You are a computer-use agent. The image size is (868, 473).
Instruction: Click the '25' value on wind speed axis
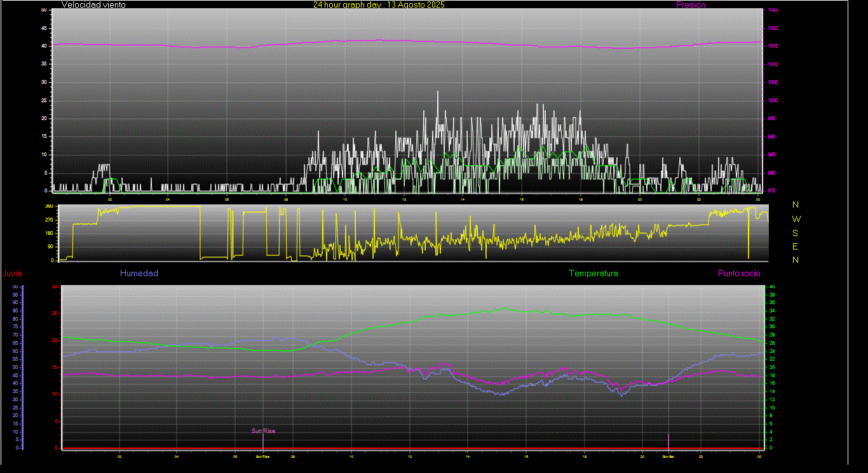44,100
